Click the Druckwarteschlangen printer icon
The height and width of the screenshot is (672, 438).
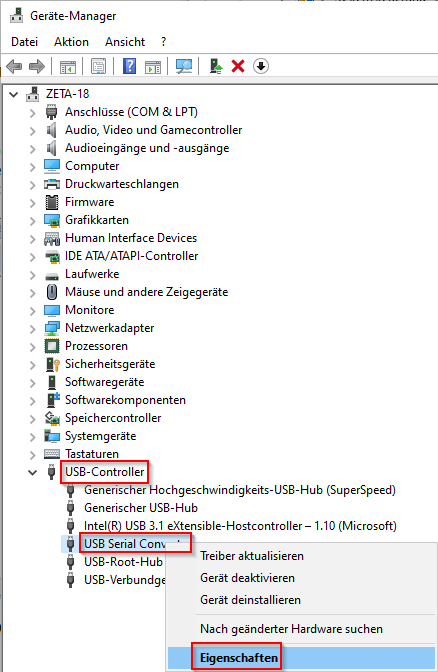52,184
